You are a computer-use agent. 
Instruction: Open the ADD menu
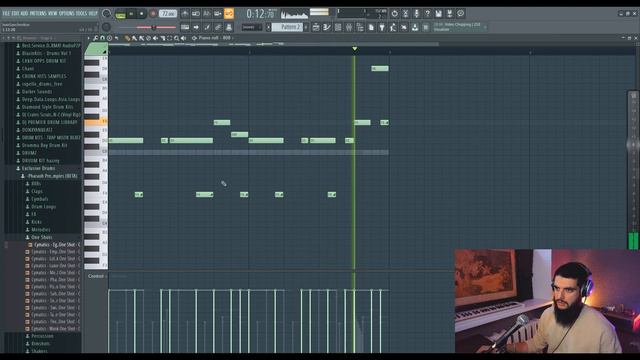tap(24, 13)
